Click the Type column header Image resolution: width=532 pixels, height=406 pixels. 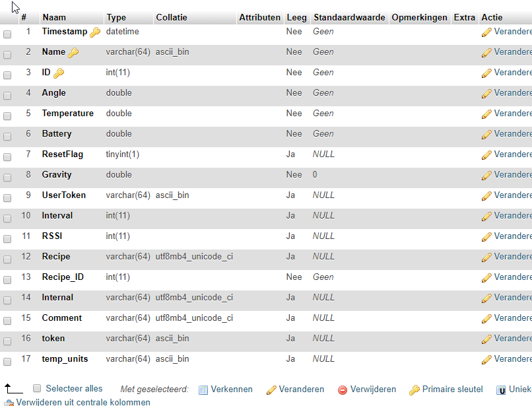tap(116, 17)
